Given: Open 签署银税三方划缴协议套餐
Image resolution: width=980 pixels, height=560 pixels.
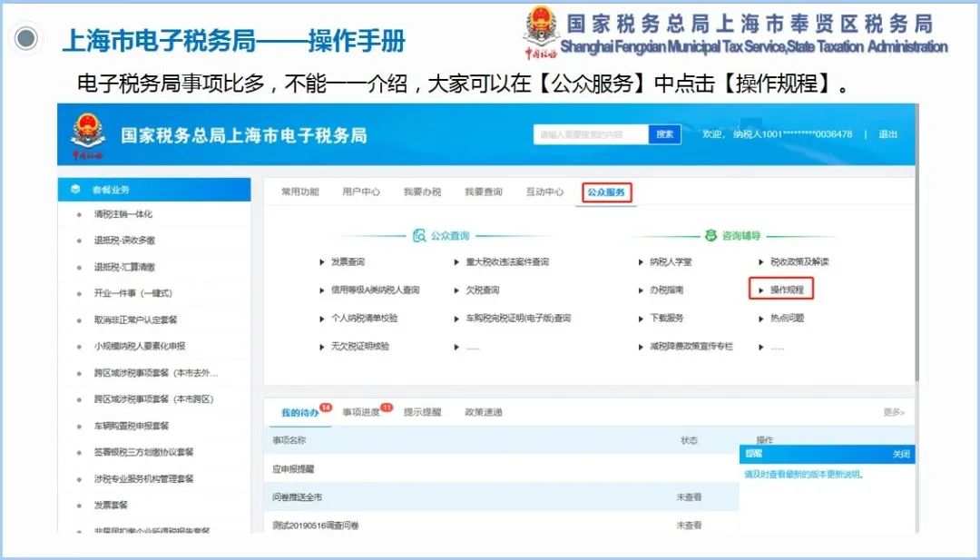Looking at the screenshot, I should point(143,453).
